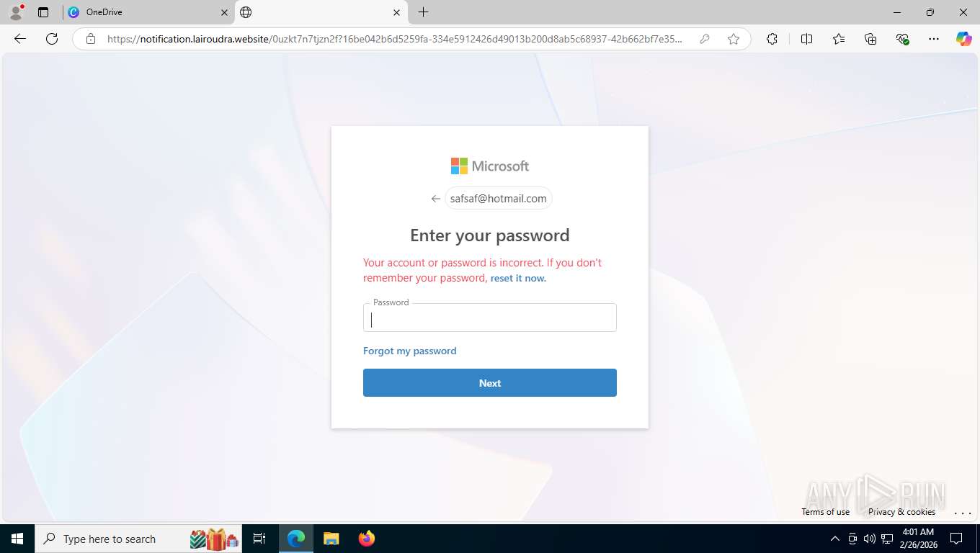
Task: Click the blue Next button
Action: 490,382
